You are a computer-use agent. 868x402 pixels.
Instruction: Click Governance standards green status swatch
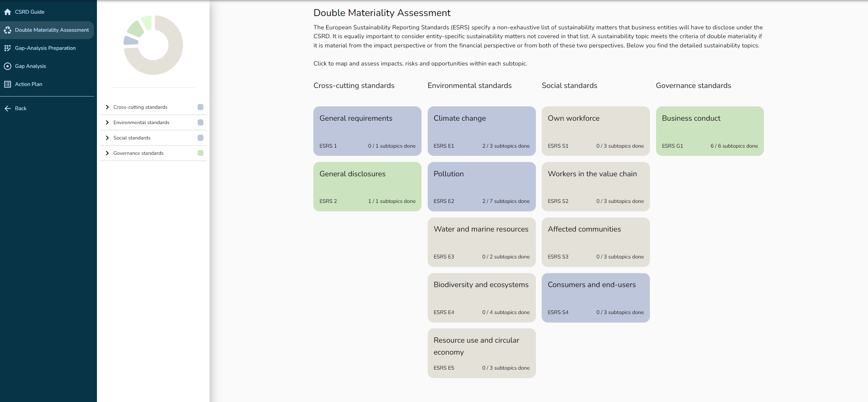click(200, 153)
